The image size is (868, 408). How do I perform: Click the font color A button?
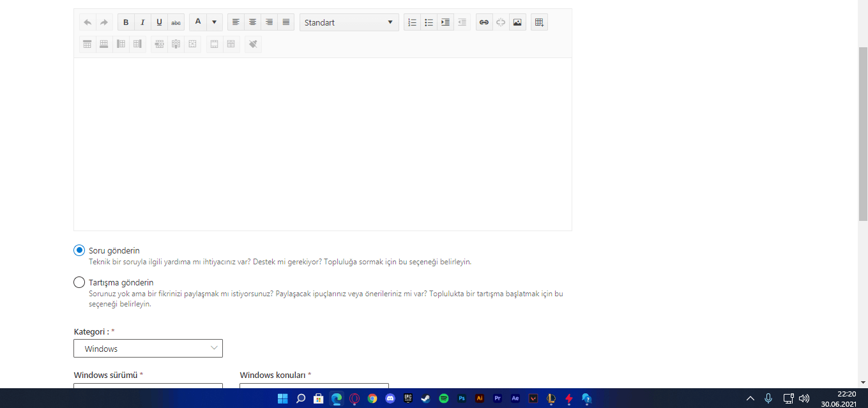coord(198,22)
